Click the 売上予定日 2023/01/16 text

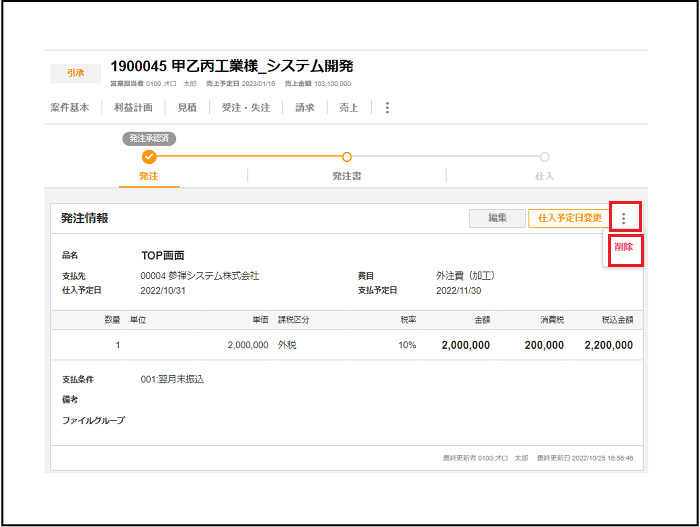pyautogui.click(x=240, y=84)
